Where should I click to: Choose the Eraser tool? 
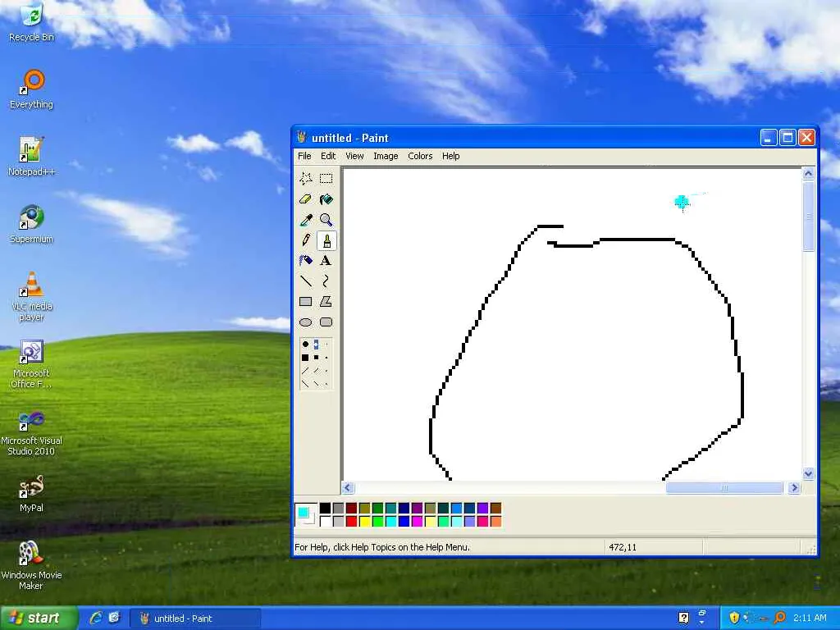point(306,199)
